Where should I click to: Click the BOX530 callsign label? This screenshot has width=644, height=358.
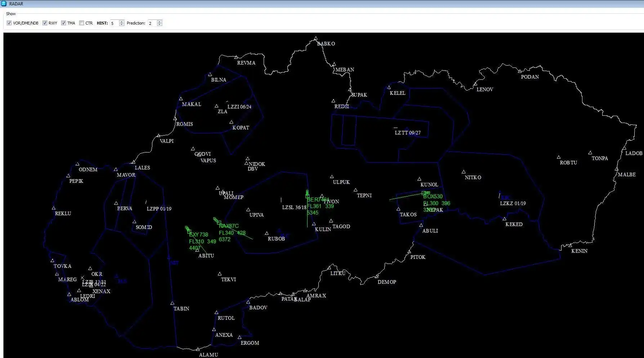pos(433,196)
